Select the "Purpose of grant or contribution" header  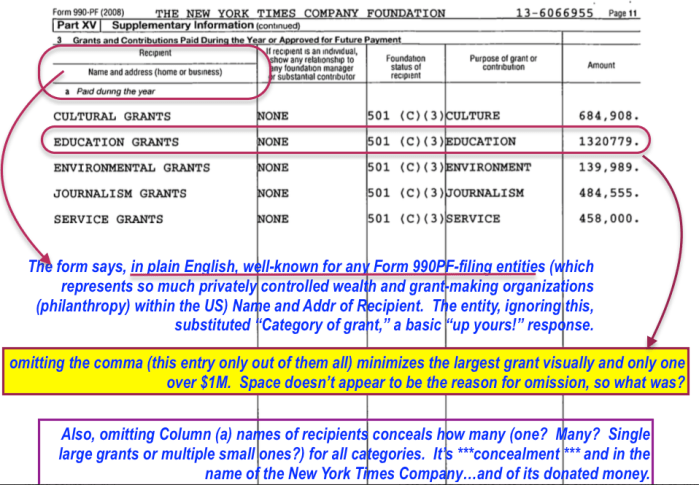(503, 64)
